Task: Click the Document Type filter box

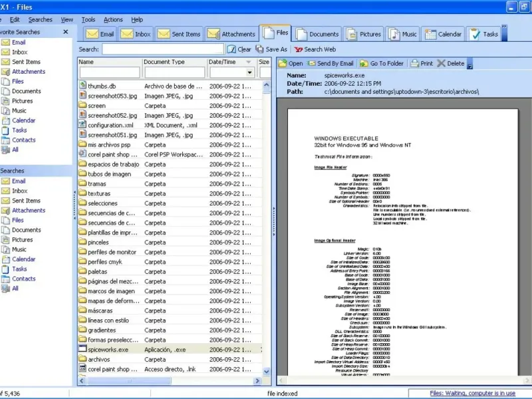Action: 175,72
